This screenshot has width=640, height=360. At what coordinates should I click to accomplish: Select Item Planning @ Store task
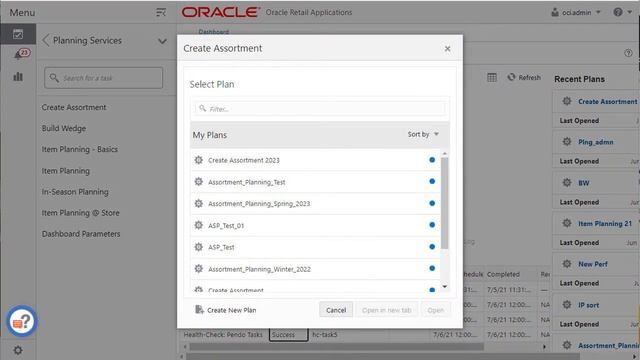pyautogui.click(x=80, y=213)
